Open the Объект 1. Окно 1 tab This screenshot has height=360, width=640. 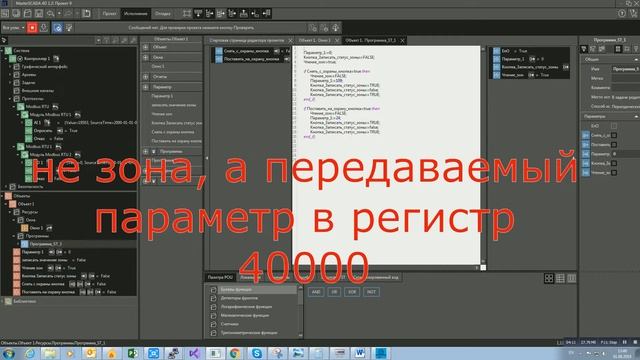tap(315, 40)
